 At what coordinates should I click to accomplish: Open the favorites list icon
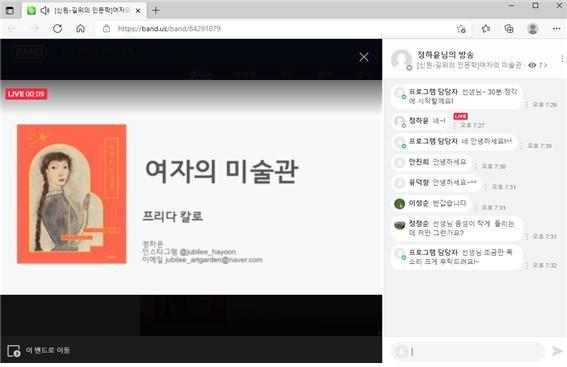(x=486, y=29)
